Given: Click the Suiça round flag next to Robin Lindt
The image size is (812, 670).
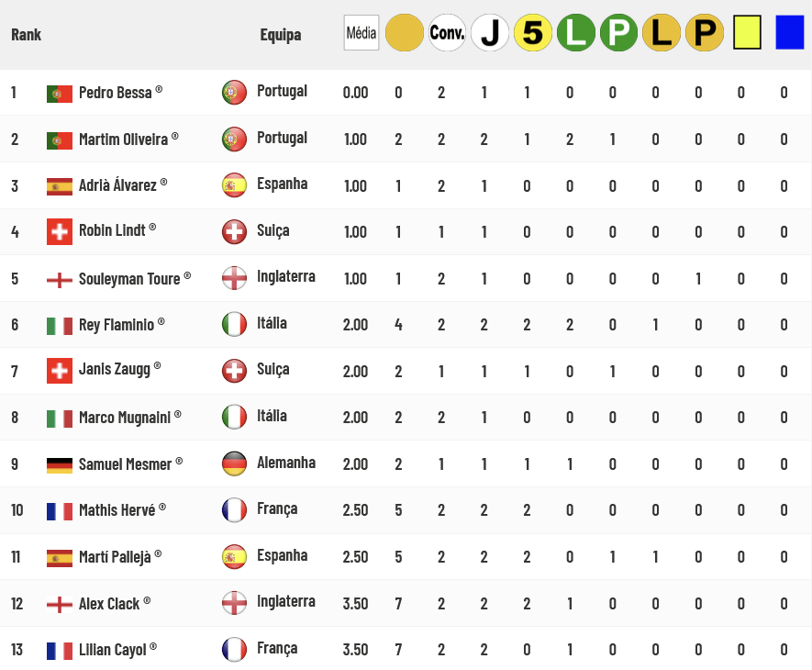Looking at the screenshot, I should [234, 231].
